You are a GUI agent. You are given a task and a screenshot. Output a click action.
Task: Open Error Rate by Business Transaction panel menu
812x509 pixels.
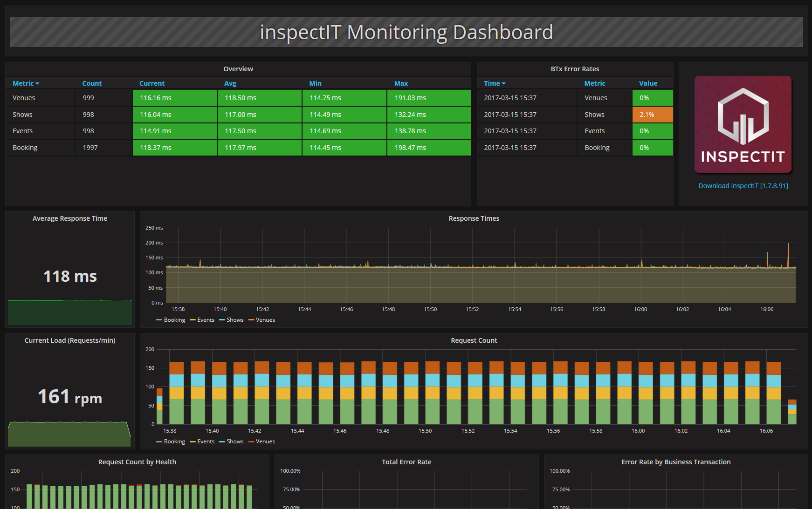click(x=676, y=462)
